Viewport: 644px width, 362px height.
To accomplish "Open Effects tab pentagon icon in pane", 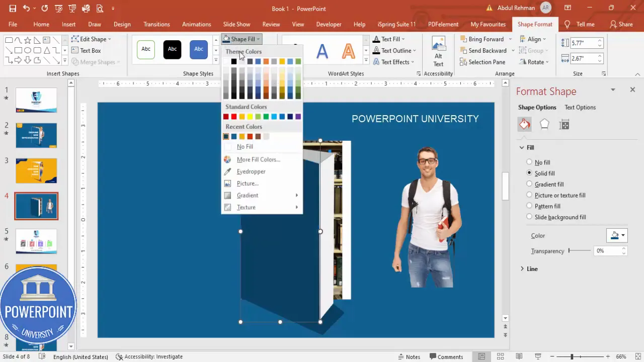I will pyautogui.click(x=544, y=125).
